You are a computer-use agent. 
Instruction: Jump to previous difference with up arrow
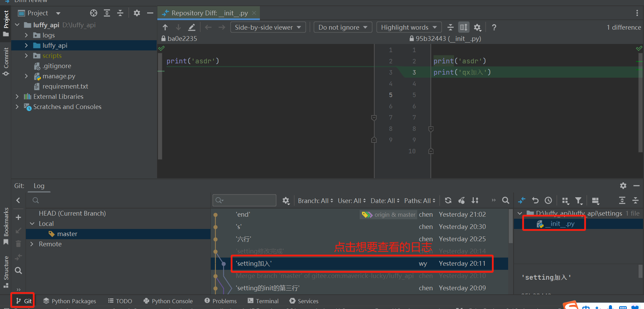pyautogui.click(x=165, y=27)
